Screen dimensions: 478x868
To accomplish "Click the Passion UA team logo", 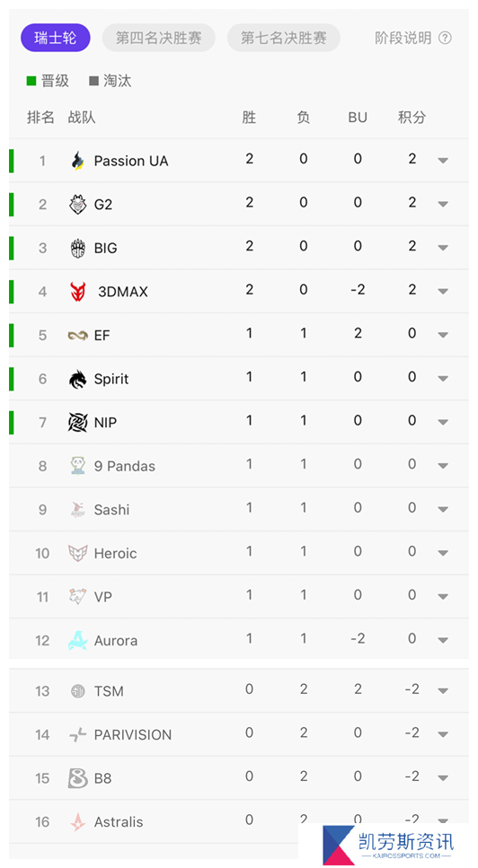I will pos(78,161).
